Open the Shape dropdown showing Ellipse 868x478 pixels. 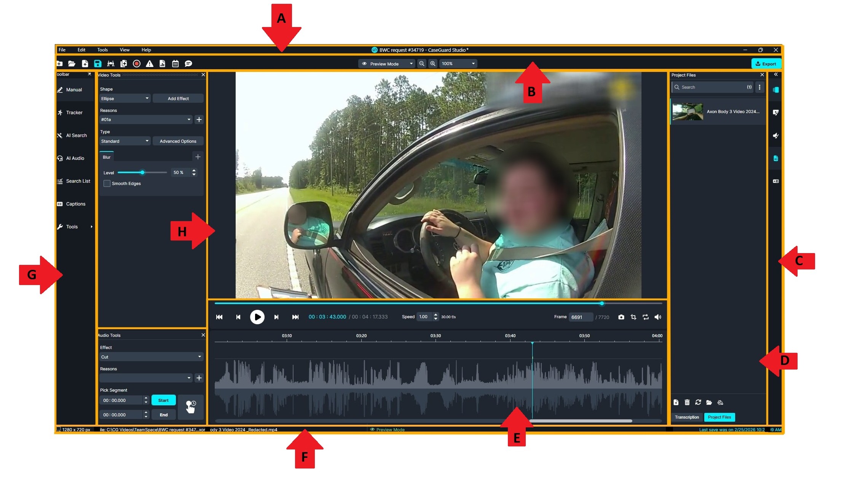124,99
